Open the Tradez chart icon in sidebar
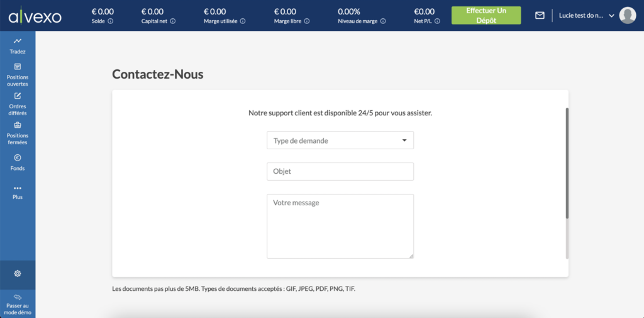644x318 pixels. 17,41
